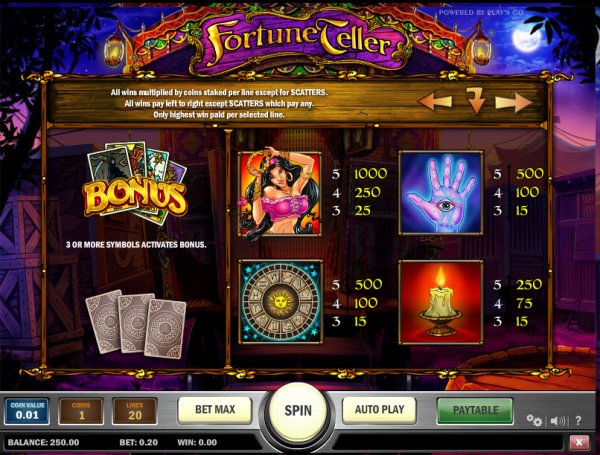The image size is (600, 455).
Task: Adjust the Lines count box
Action: coord(135,411)
